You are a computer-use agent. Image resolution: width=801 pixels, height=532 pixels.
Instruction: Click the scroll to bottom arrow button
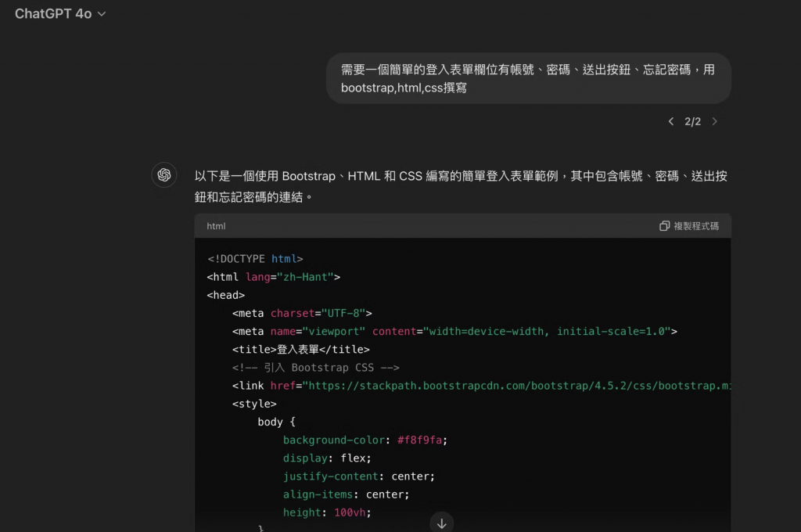click(442, 523)
